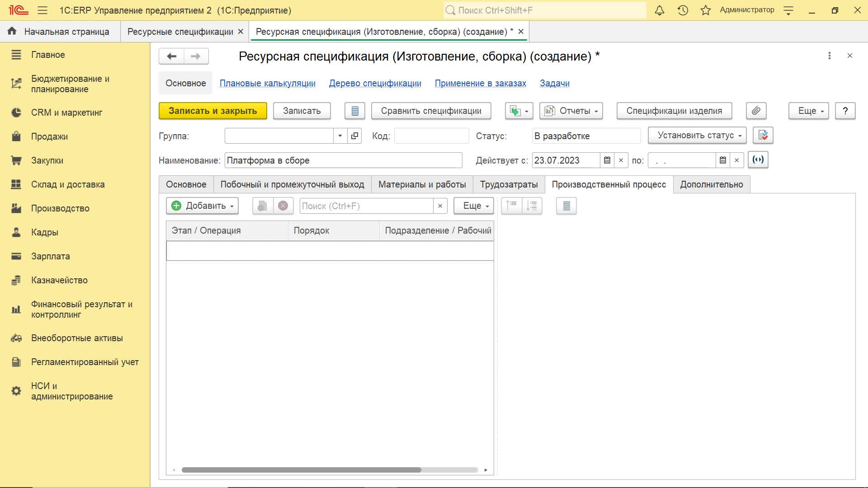This screenshot has height=488, width=868.
Task: Expand the Группа dropdown list
Action: (340, 136)
